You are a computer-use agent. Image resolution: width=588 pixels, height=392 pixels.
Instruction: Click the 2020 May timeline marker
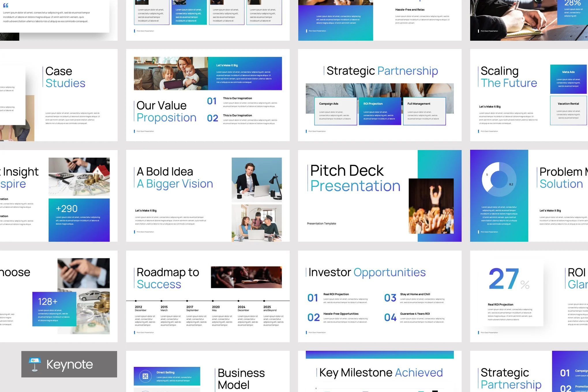(x=213, y=301)
